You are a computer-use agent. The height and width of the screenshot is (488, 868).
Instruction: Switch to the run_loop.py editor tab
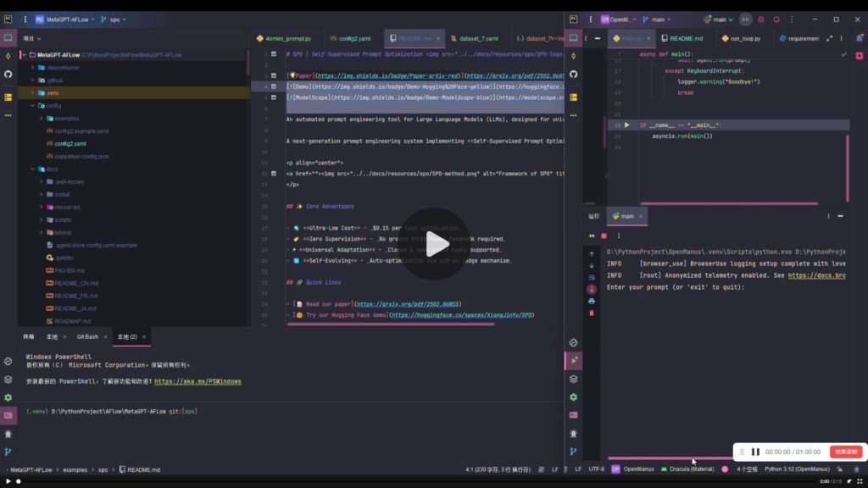(745, 38)
